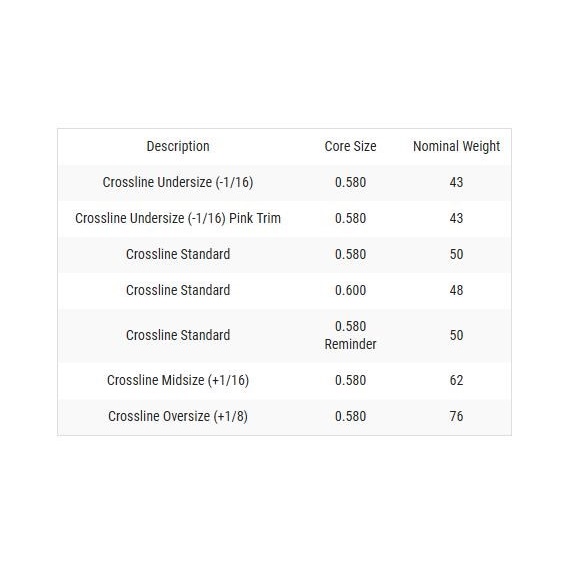The image size is (564, 564).
Task: Click the 0.580 Reminder core size cell
Action: click(x=350, y=335)
